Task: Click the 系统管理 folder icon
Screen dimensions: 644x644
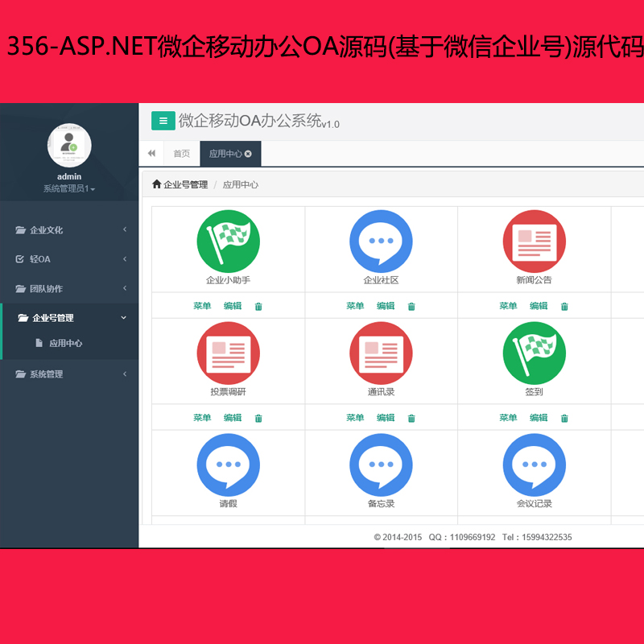Action: (21, 374)
